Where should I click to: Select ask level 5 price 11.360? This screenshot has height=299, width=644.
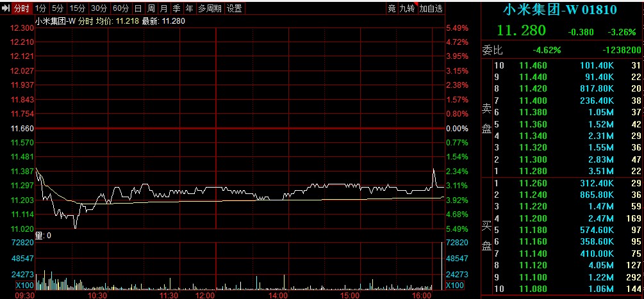pyautogui.click(x=533, y=124)
